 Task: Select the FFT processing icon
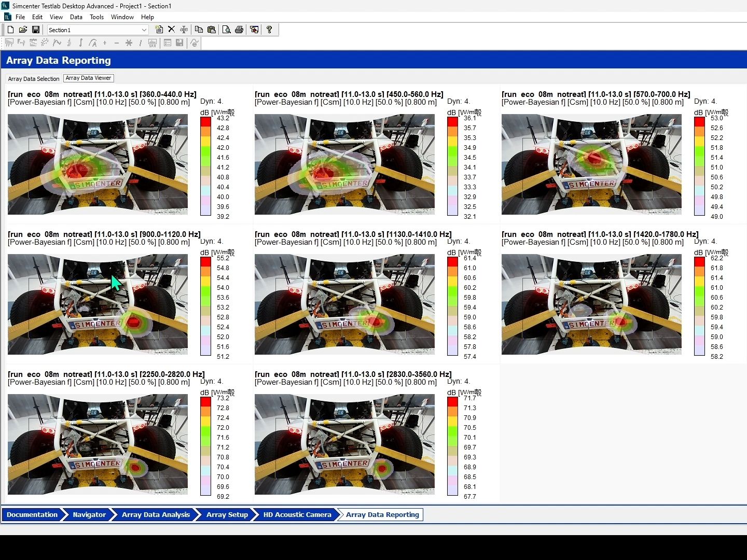coord(9,43)
